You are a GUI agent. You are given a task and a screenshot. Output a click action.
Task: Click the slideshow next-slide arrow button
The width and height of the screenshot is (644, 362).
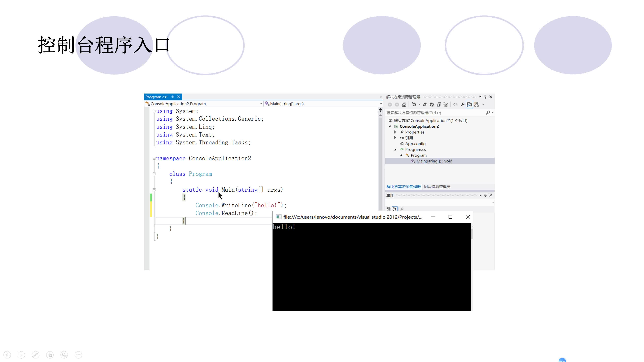[21, 355]
